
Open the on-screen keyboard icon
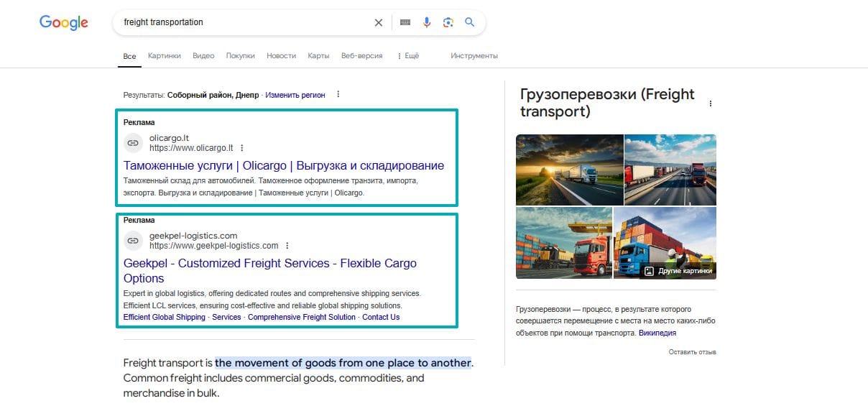pos(405,22)
